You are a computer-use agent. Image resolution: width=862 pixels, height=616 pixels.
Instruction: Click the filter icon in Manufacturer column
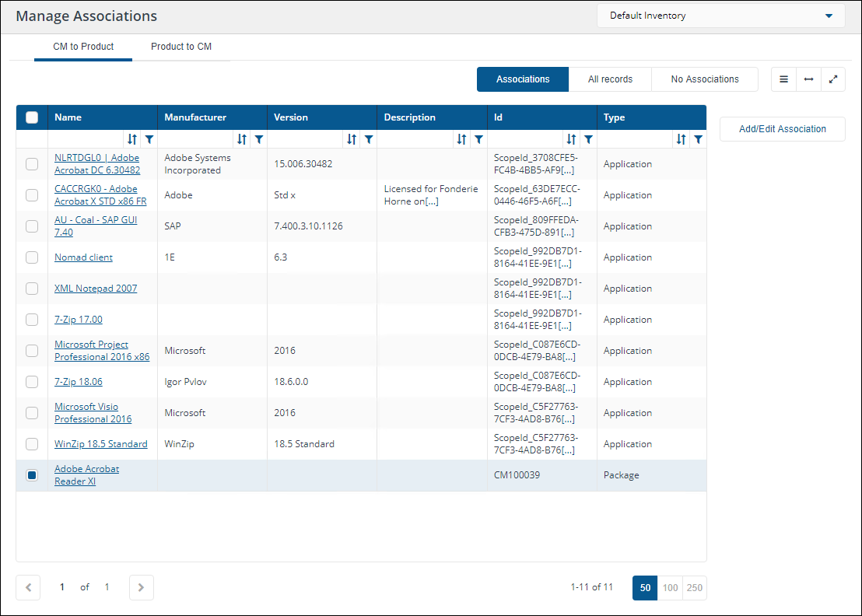tap(259, 139)
